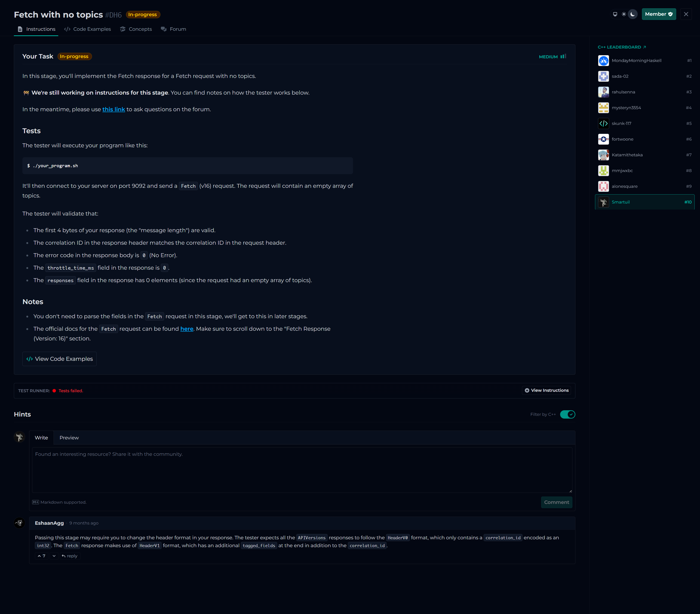The image size is (700, 614).
Task: Upvote EshaanAgg's hint comment
Action: (x=41, y=556)
